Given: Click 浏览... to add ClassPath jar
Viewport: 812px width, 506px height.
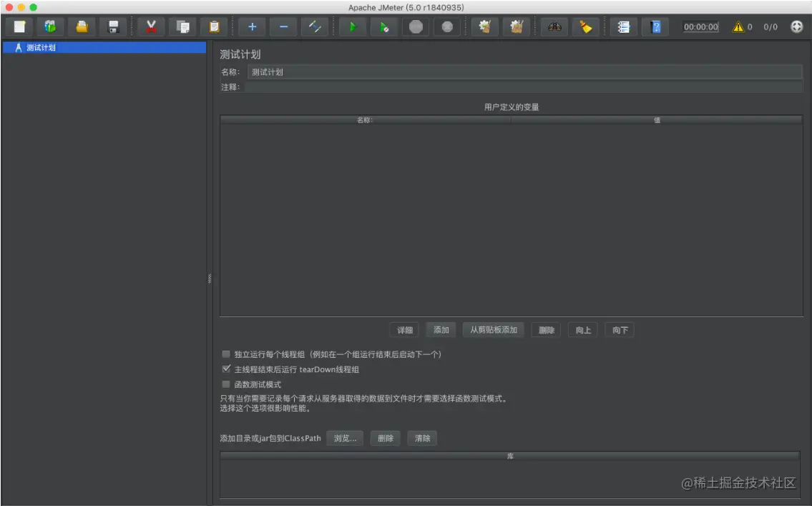Looking at the screenshot, I should tap(345, 438).
